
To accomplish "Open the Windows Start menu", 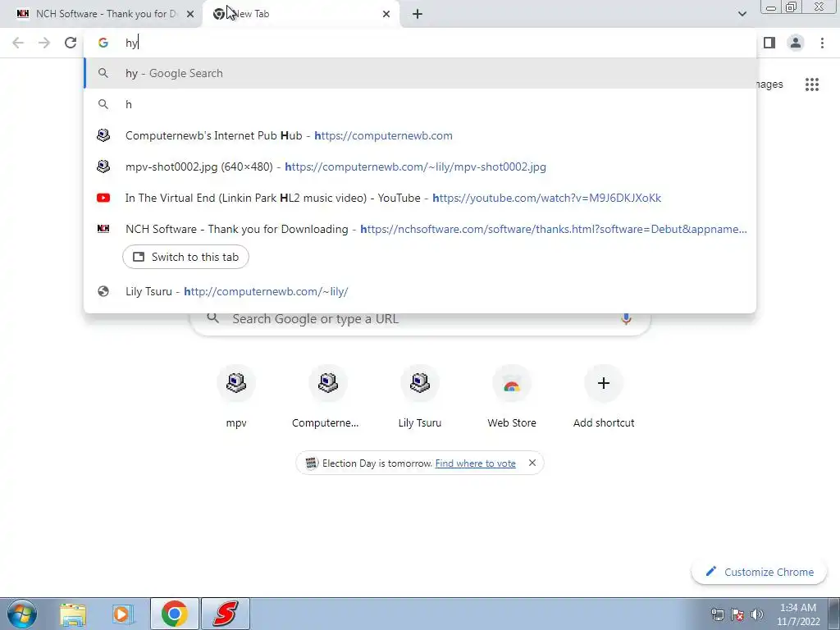I will (22, 614).
